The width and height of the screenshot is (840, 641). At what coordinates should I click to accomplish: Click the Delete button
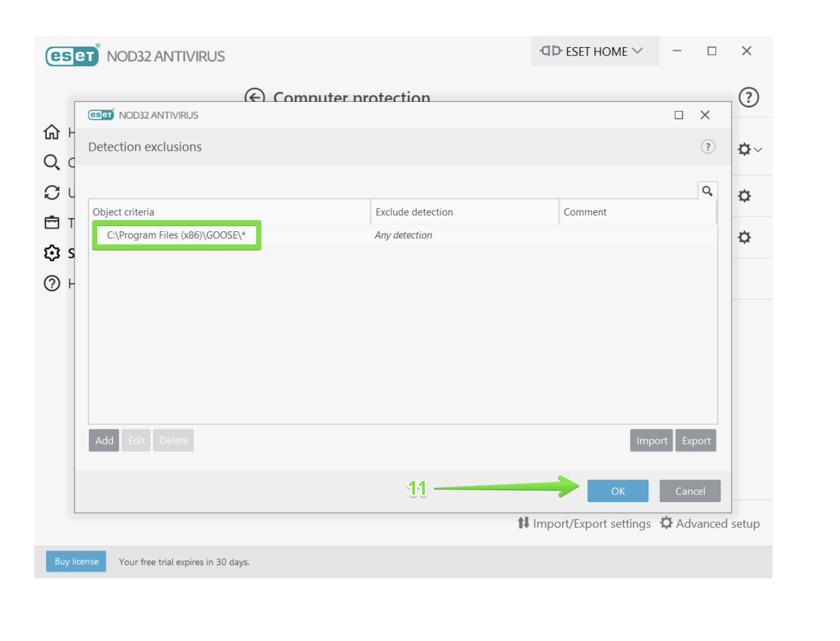point(173,441)
